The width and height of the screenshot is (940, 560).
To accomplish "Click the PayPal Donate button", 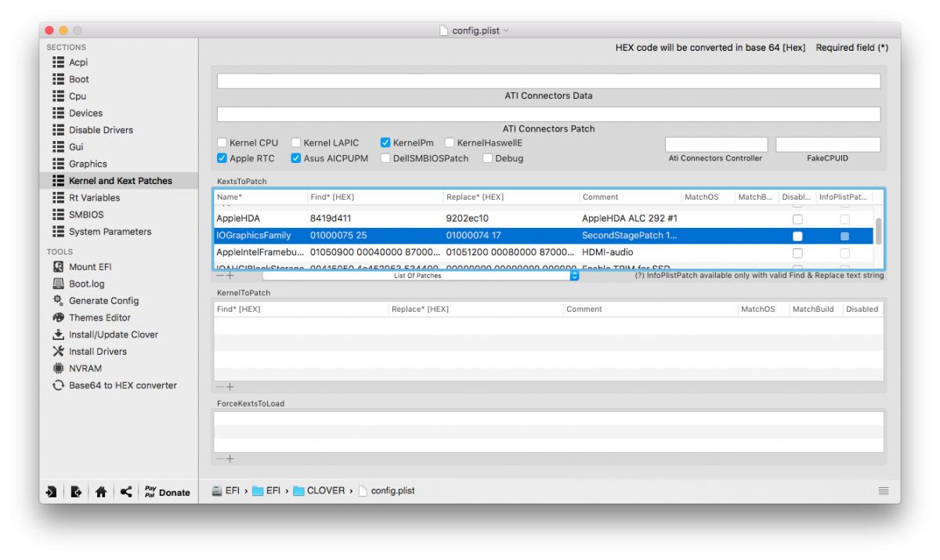I will (167, 492).
